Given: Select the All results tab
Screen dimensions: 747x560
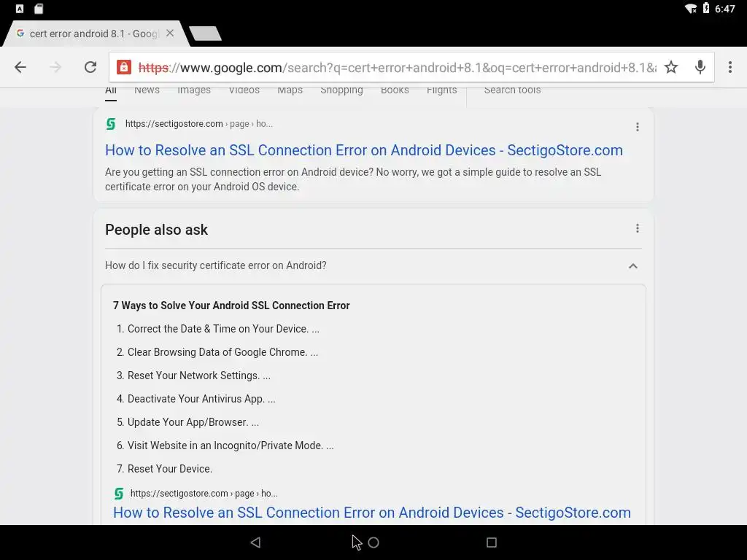Looking at the screenshot, I should (111, 90).
